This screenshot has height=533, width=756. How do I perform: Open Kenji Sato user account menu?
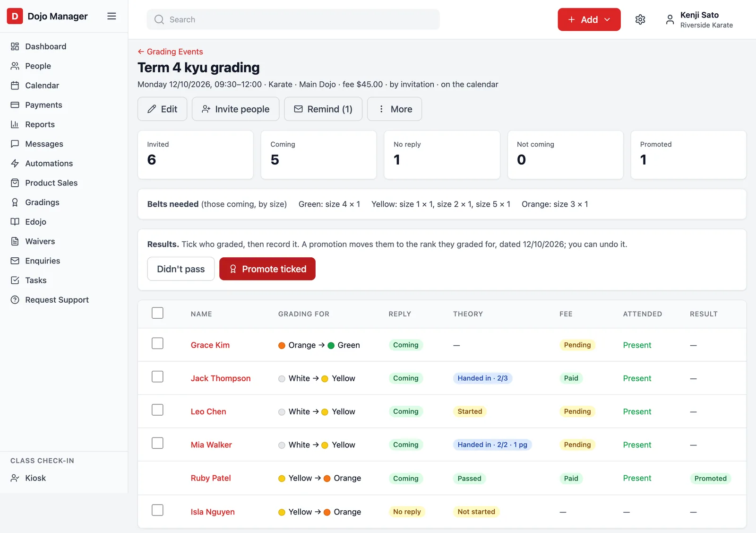coord(699,19)
